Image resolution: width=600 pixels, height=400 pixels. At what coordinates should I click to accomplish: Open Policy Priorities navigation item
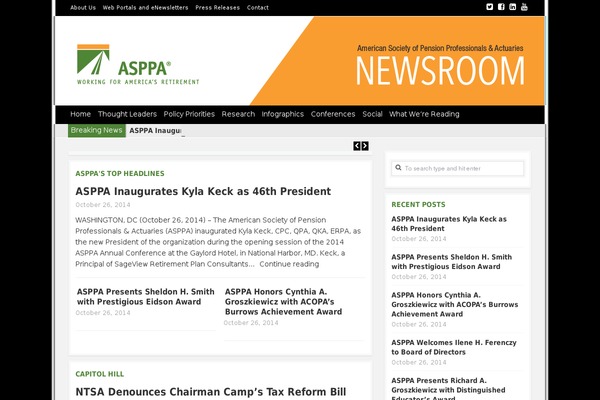click(189, 114)
